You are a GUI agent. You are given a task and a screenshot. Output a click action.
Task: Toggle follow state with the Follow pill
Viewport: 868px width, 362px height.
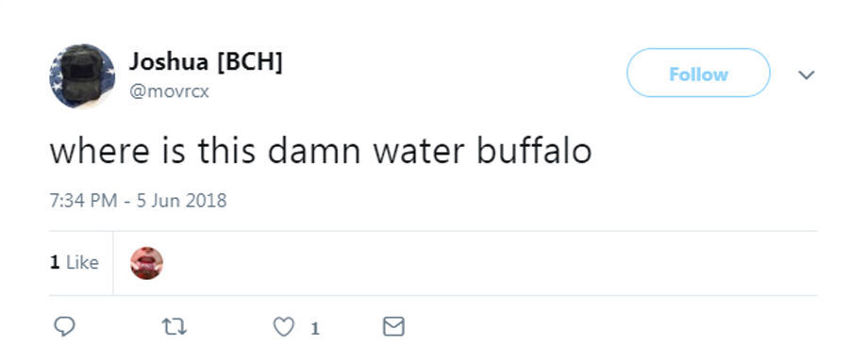click(x=698, y=74)
